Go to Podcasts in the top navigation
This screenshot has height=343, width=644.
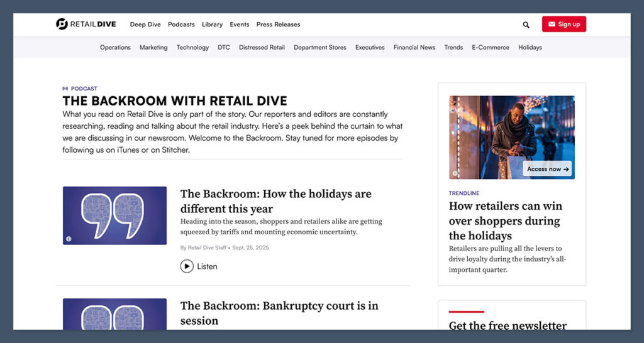(x=181, y=24)
